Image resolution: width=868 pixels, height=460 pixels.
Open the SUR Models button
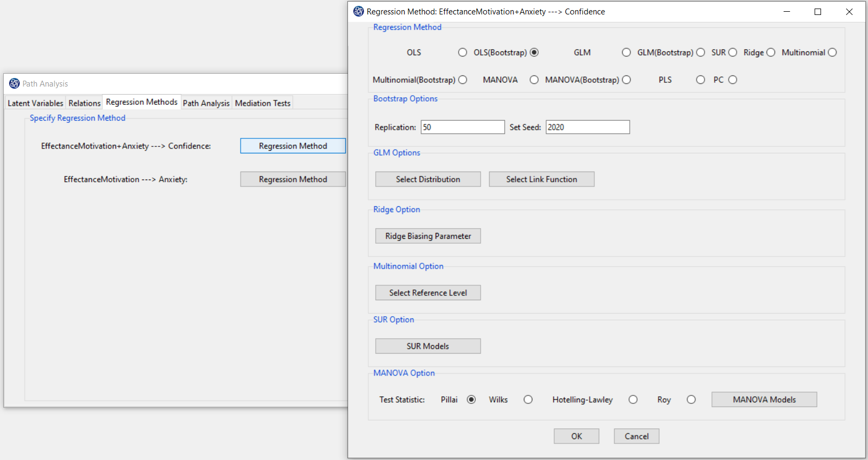pos(428,346)
